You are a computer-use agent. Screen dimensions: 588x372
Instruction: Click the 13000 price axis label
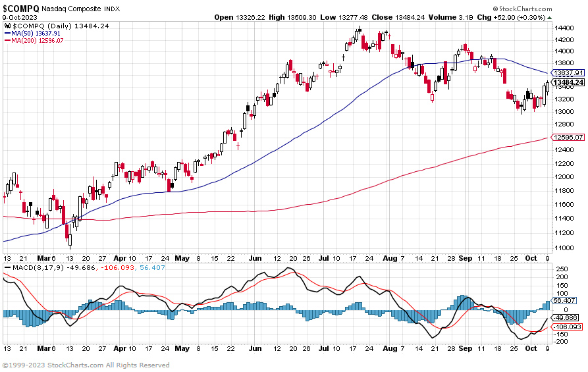coord(564,111)
